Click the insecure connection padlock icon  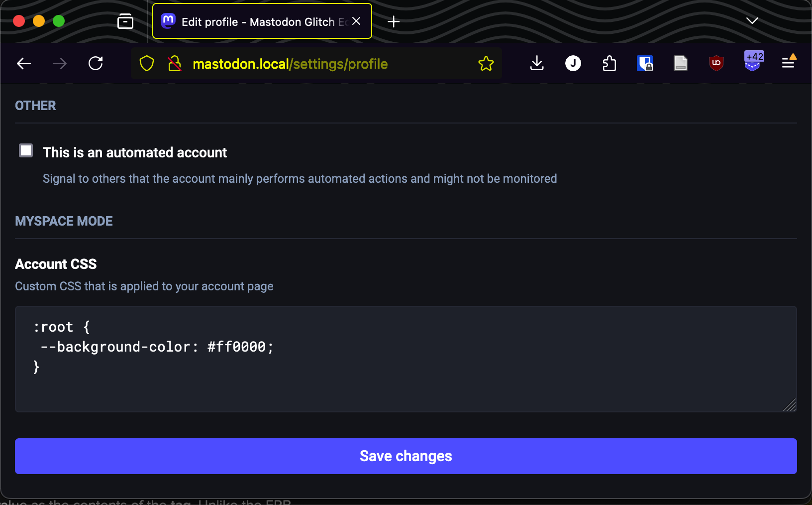[x=174, y=64]
